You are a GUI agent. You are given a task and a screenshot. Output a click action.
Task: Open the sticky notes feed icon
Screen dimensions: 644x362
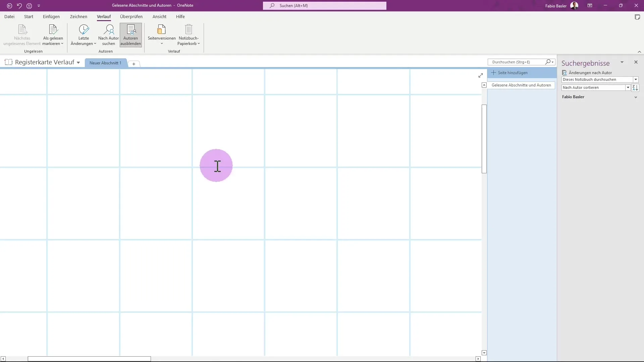(x=637, y=17)
